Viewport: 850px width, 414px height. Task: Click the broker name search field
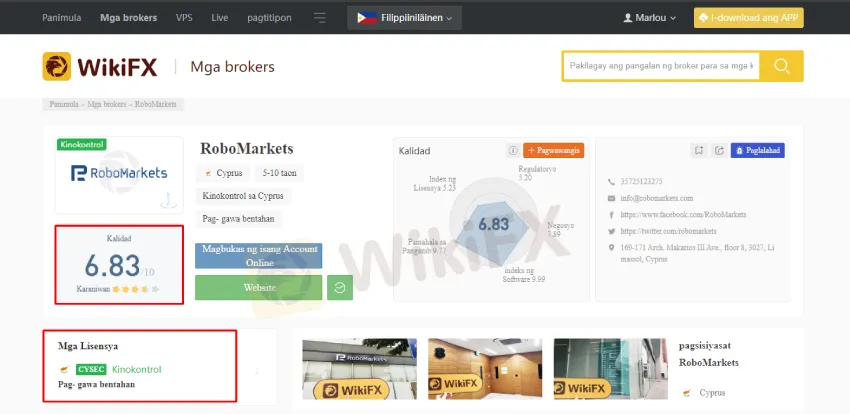point(661,66)
